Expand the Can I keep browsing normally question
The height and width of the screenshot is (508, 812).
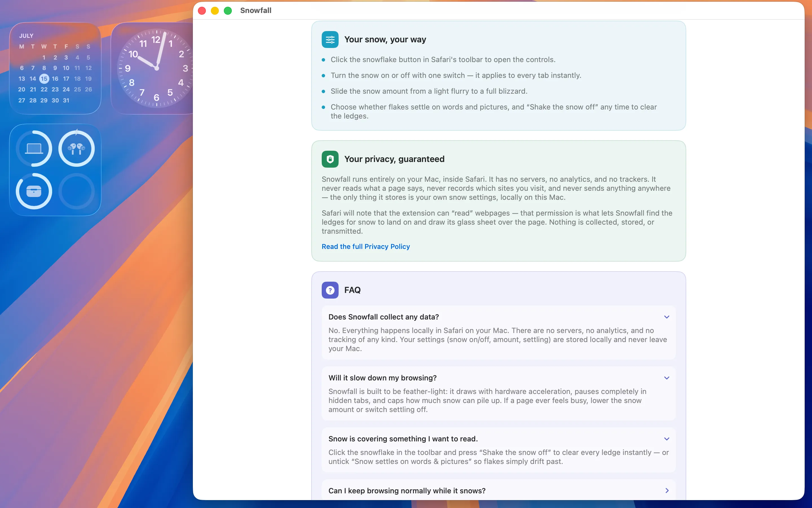coord(667,491)
